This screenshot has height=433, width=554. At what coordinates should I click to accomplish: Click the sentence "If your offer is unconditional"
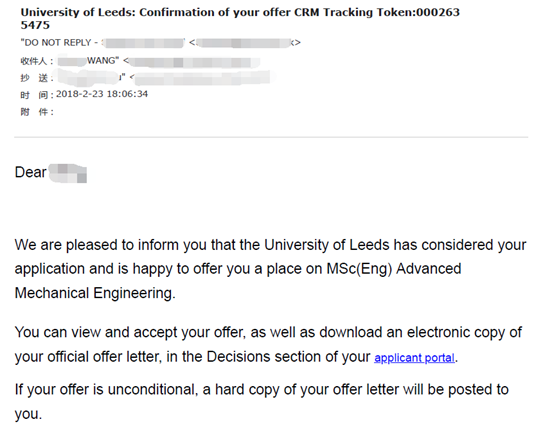[x=261, y=402]
